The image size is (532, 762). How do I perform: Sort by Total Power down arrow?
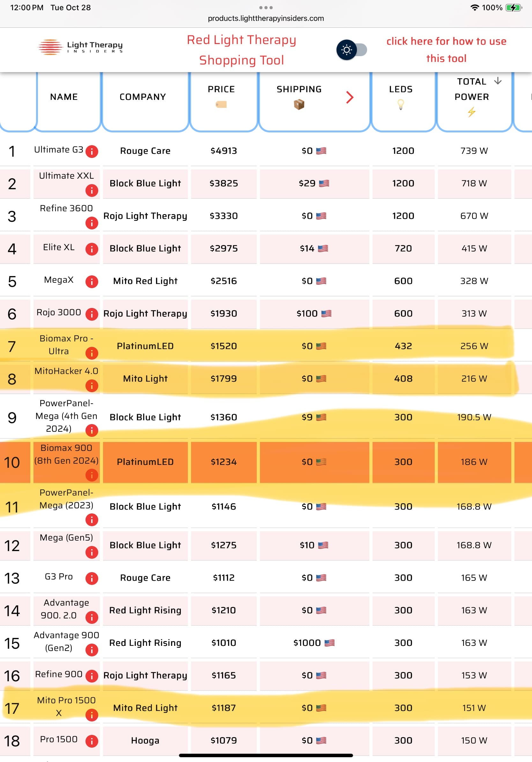click(498, 81)
